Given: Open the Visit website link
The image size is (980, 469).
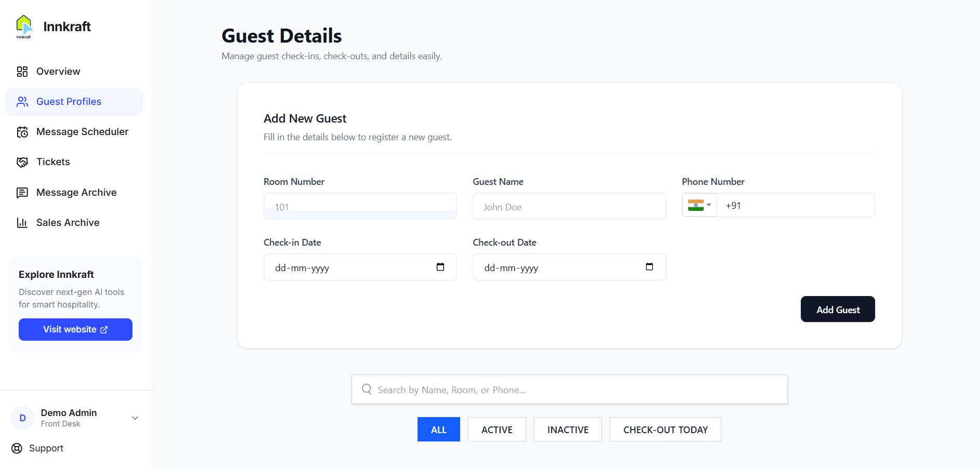Looking at the screenshot, I should click(x=75, y=329).
